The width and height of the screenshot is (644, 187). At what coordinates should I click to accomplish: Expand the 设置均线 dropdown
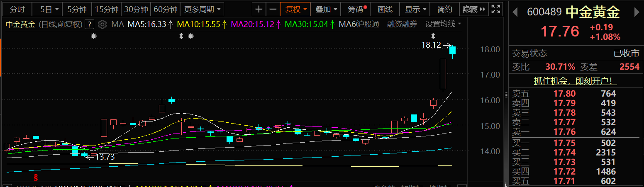[443, 24]
